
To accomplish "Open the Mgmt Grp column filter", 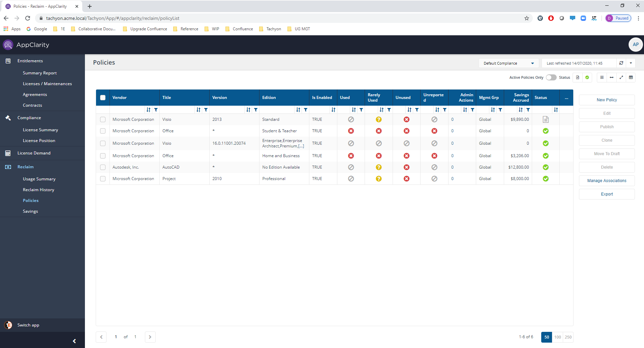I will tap(500, 110).
